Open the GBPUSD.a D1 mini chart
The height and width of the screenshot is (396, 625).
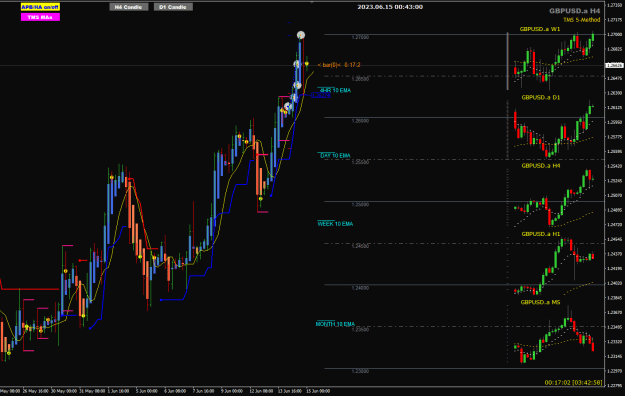[x=540, y=97]
